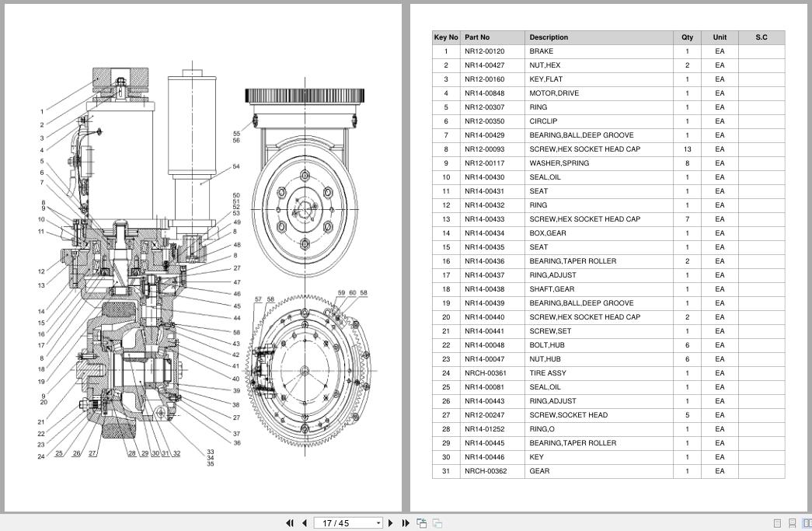
Task: Go to the next page
Action: pos(391,523)
